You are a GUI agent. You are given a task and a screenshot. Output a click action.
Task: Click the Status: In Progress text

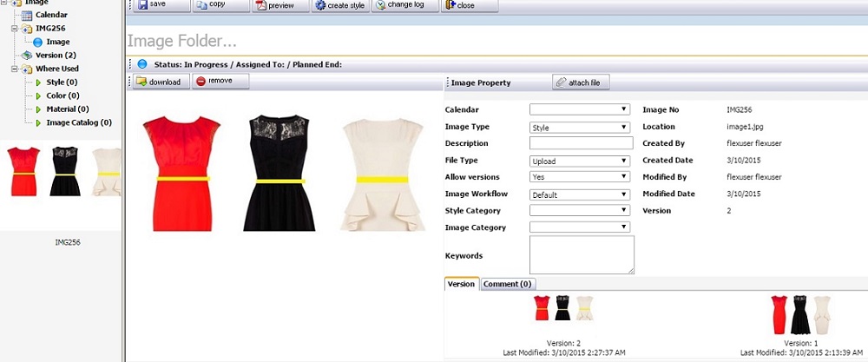191,65
